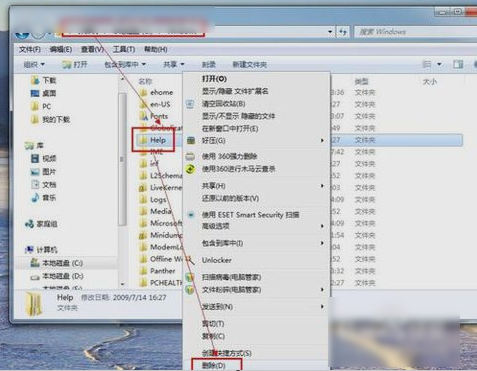Expand the 发送到(N) submenu

click(322, 306)
